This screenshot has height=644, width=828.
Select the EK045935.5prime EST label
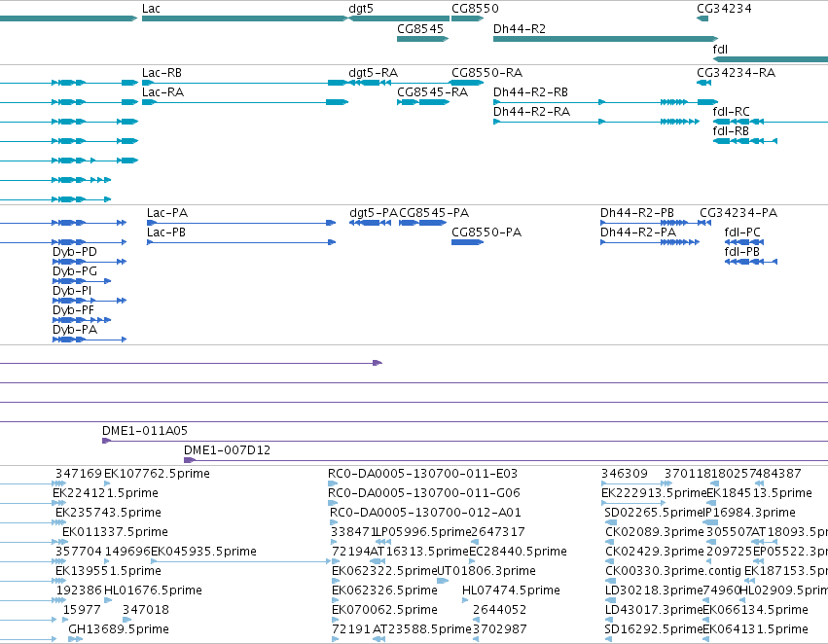click(203, 552)
